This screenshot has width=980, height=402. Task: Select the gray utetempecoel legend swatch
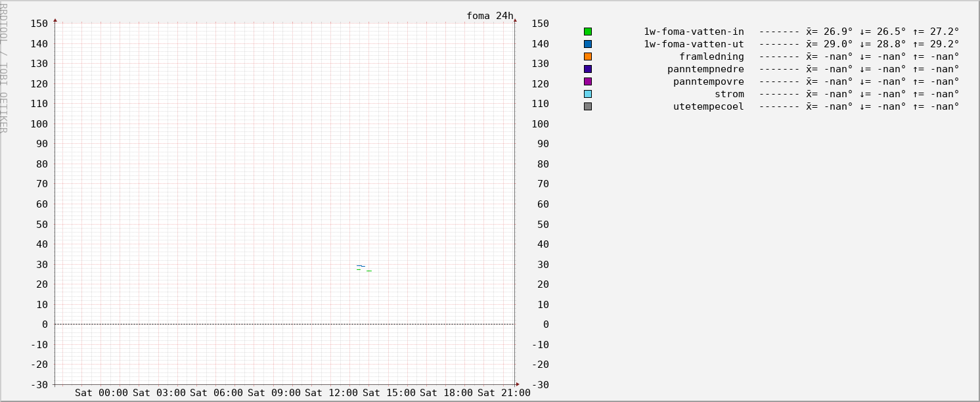tap(588, 106)
